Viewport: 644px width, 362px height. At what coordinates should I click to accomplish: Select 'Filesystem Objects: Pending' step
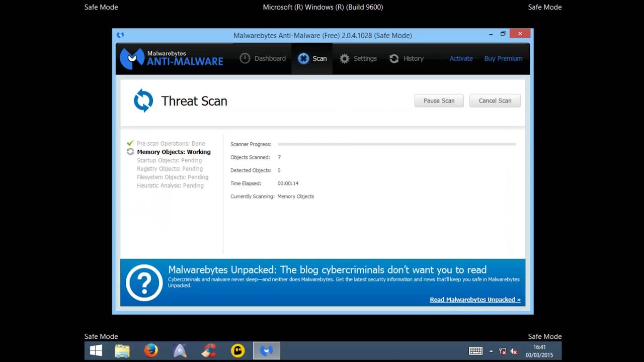pyautogui.click(x=173, y=177)
